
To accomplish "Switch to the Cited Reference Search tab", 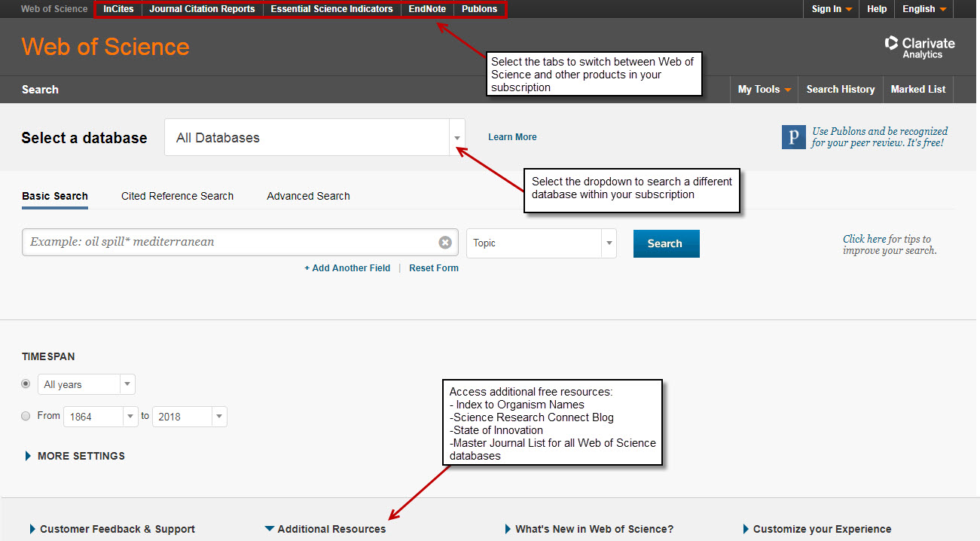I will (x=177, y=196).
